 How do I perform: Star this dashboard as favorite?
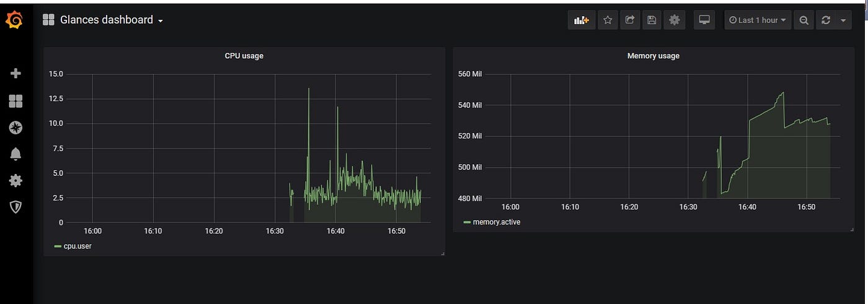click(x=608, y=20)
